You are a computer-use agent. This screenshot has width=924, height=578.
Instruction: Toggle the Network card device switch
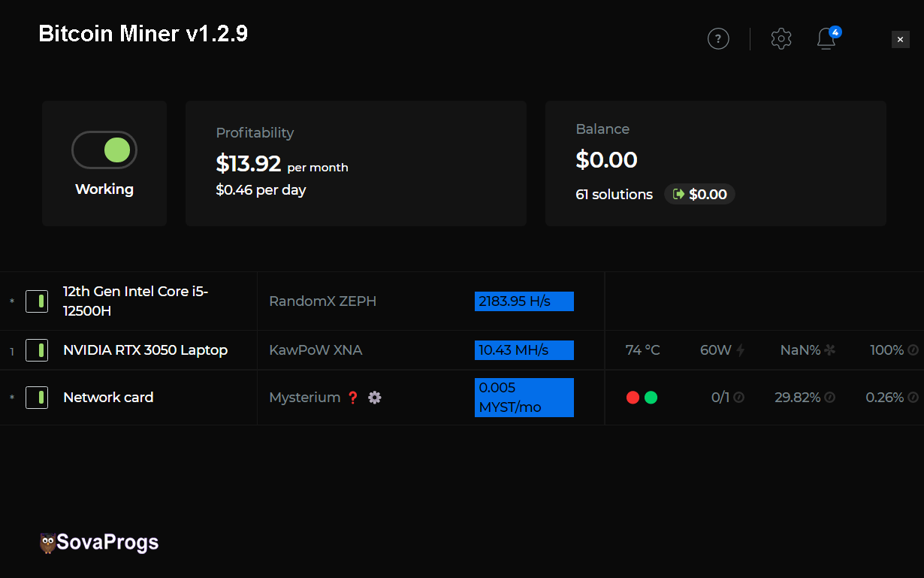coord(37,398)
